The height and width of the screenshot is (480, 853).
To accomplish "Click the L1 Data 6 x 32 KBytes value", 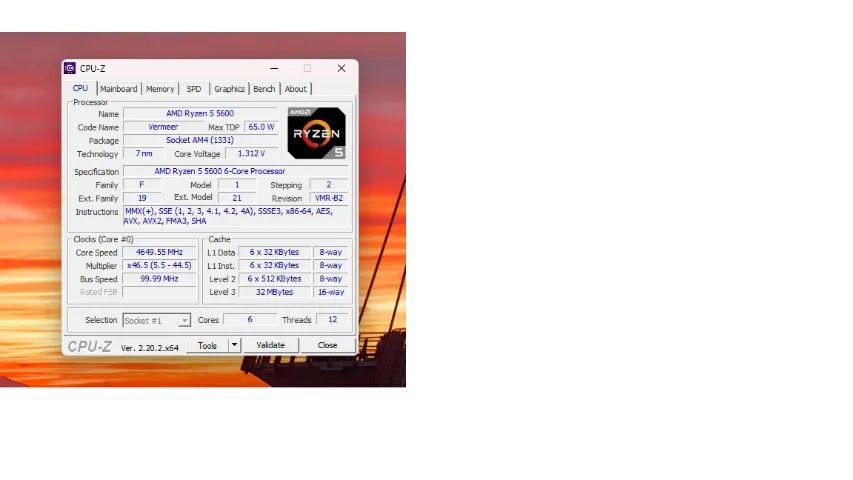I will point(274,252).
